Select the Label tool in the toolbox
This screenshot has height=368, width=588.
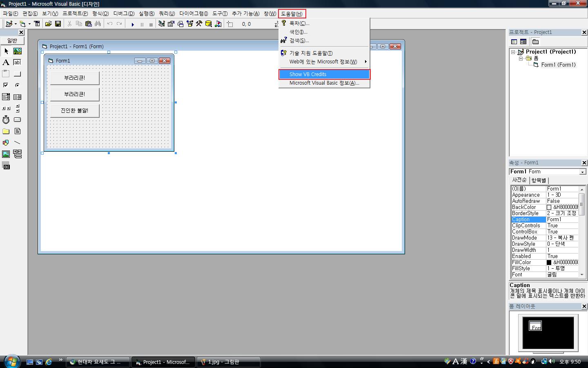point(6,63)
